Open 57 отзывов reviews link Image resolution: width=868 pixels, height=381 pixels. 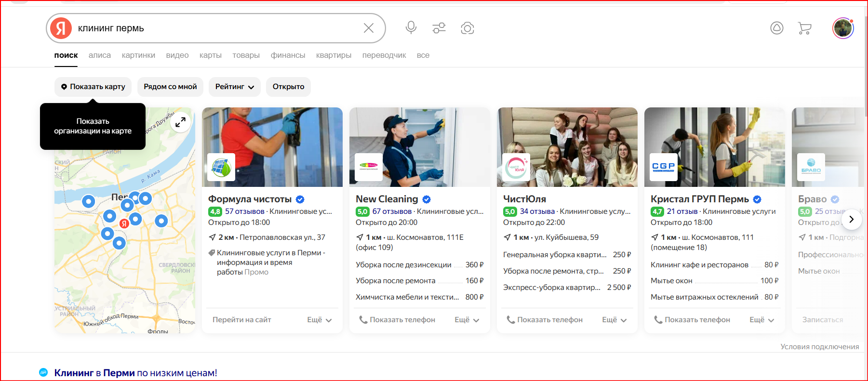point(245,211)
